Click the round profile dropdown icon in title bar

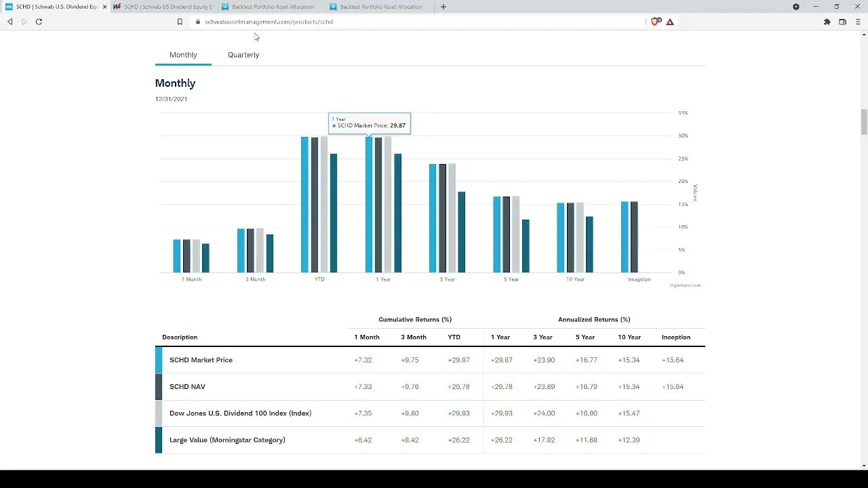(x=796, y=7)
